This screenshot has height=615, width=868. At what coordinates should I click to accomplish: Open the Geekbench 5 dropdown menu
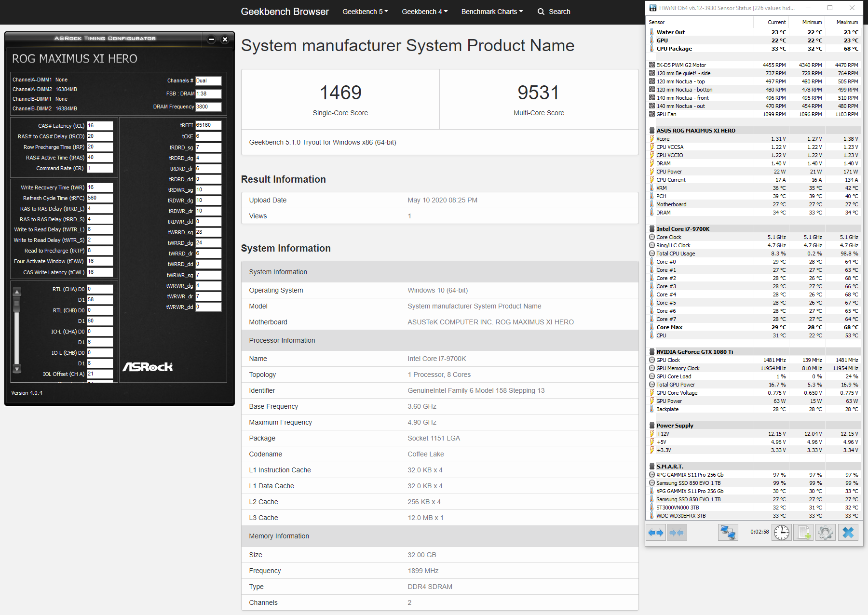pyautogui.click(x=365, y=12)
